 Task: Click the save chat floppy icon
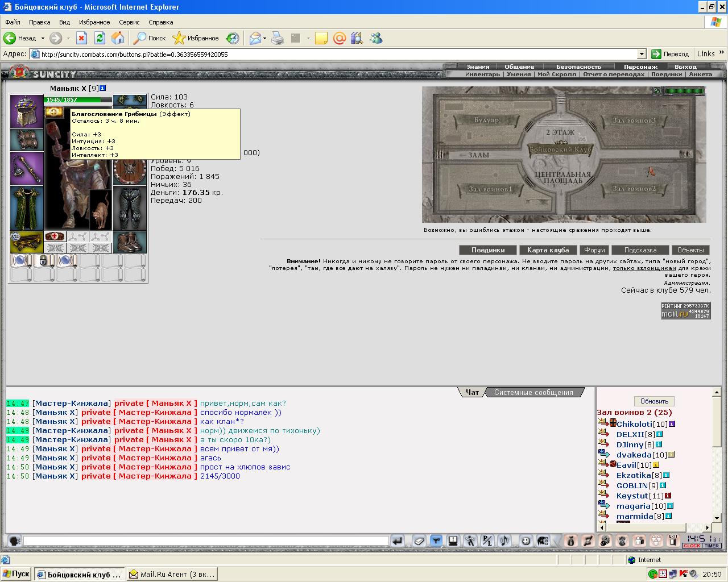coord(453,541)
